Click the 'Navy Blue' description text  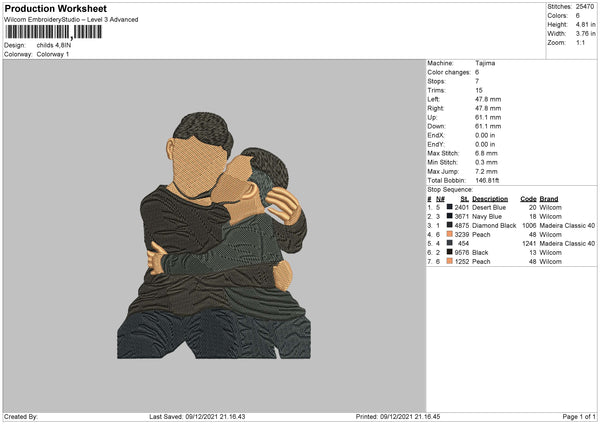[x=487, y=217]
